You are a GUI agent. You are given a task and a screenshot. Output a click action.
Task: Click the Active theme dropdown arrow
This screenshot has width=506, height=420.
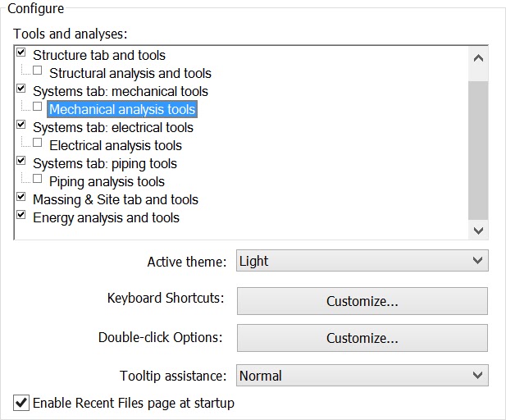click(477, 261)
